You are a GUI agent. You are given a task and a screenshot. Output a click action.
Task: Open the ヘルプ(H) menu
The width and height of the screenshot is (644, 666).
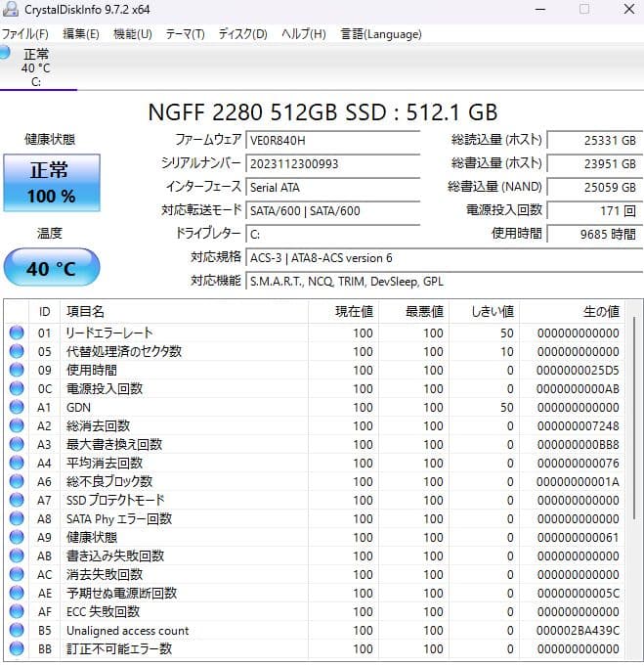(304, 34)
